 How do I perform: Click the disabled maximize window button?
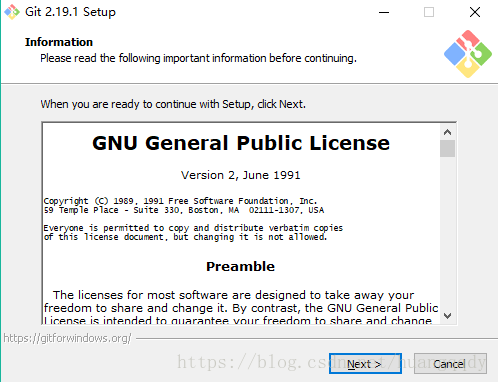(x=429, y=12)
